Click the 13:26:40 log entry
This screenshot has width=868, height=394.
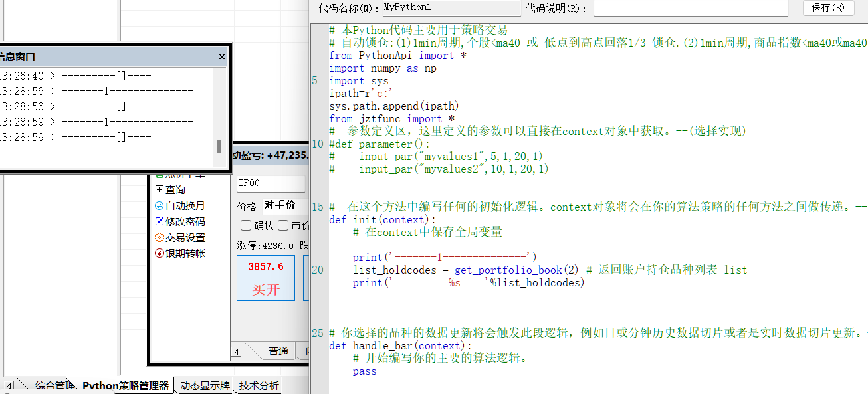point(76,76)
